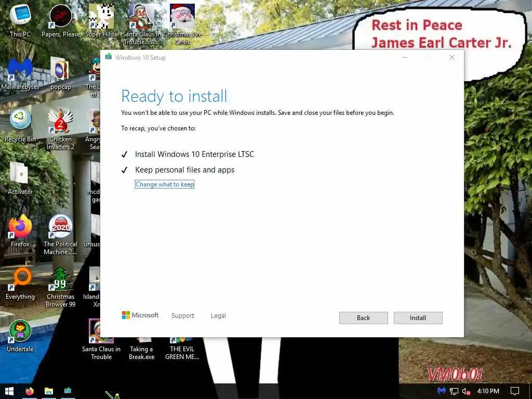Open the notification center

(x=515, y=391)
